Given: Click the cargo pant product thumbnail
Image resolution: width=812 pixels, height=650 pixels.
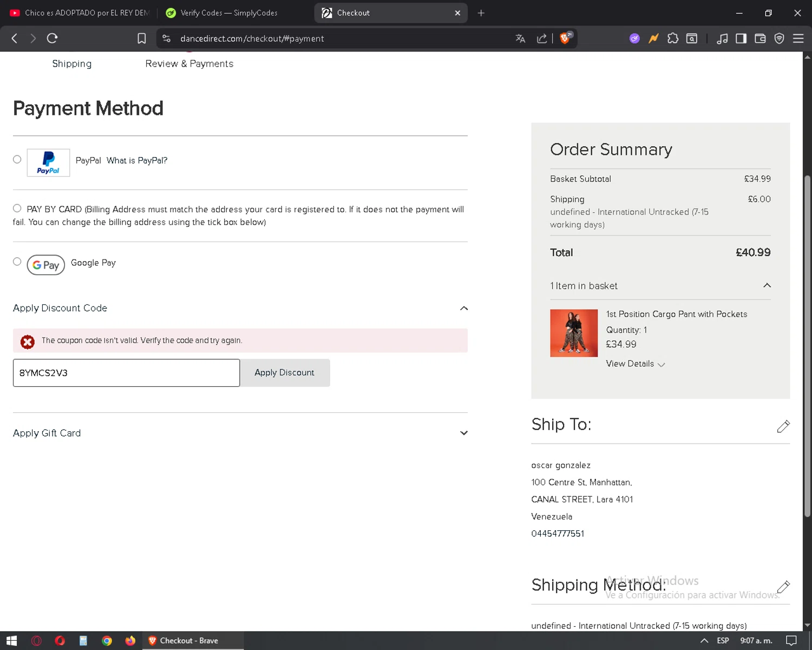Looking at the screenshot, I should pyautogui.click(x=574, y=333).
